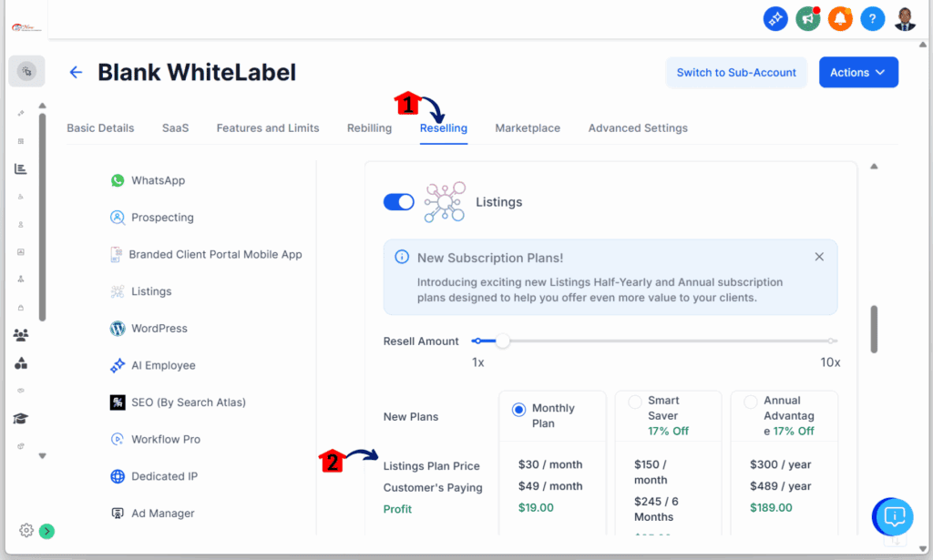This screenshot has height=560, width=933.
Task: Click the info icon in New Subscription Plans banner
Action: (x=402, y=257)
